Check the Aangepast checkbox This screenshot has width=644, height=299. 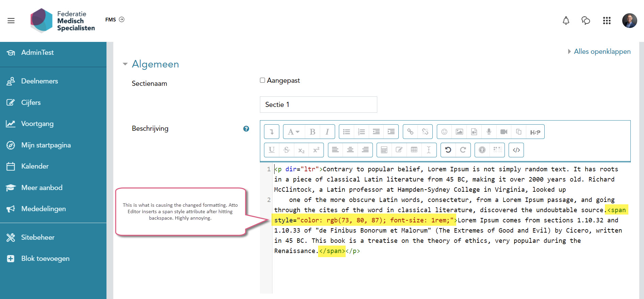point(262,80)
